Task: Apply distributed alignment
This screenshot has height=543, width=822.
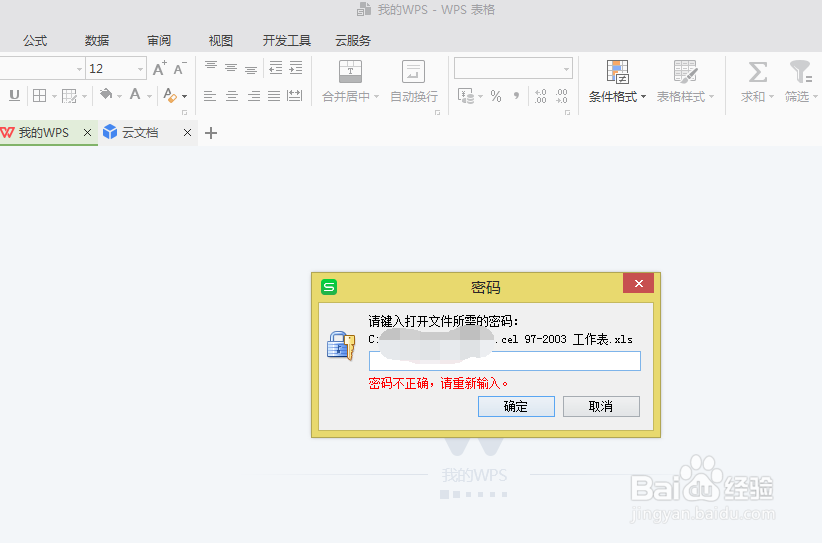Action: [x=295, y=95]
